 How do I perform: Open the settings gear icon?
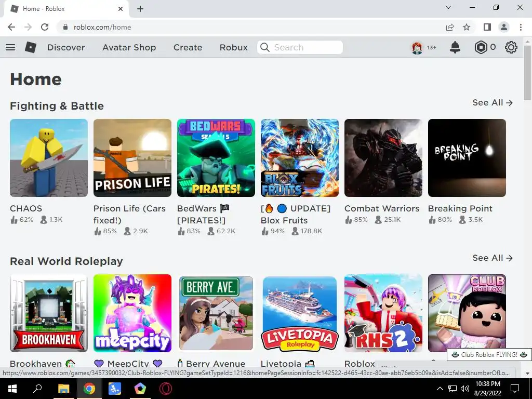coord(511,47)
